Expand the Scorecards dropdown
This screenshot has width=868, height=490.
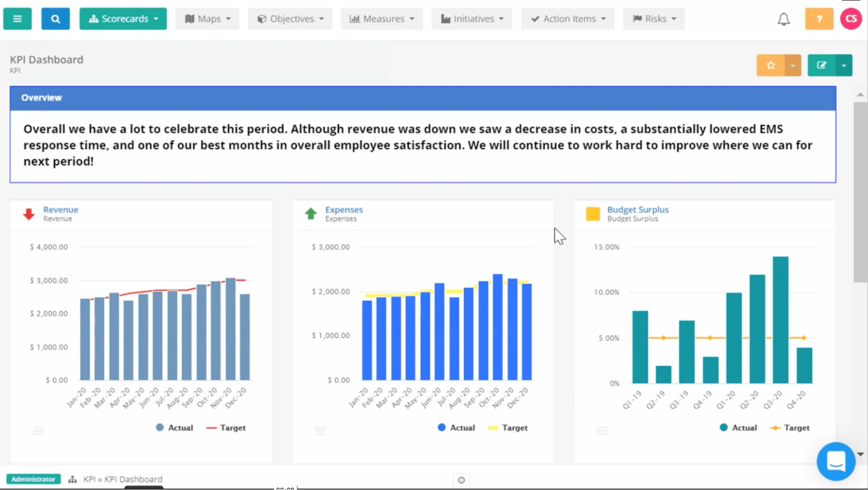point(123,19)
